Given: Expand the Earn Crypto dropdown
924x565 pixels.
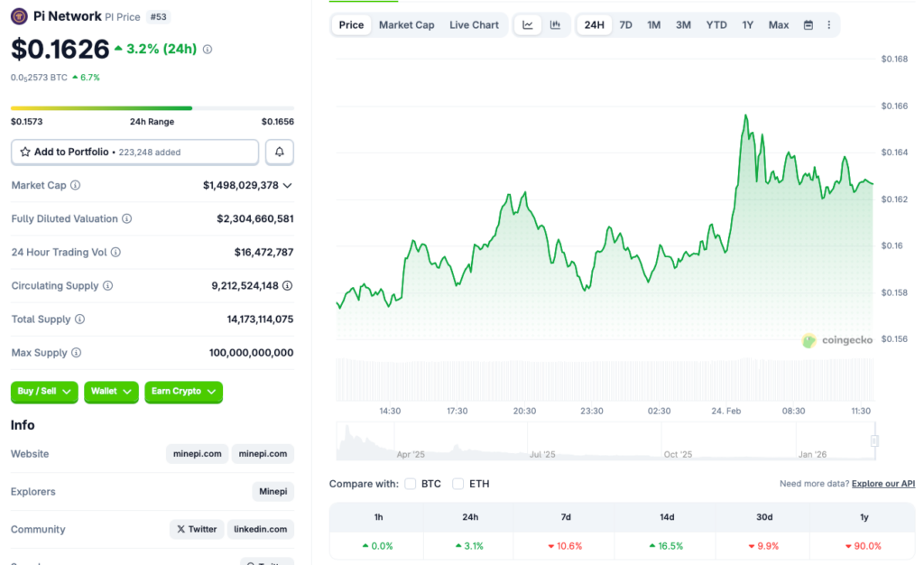Looking at the screenshot, I should [x=183, y=392].
